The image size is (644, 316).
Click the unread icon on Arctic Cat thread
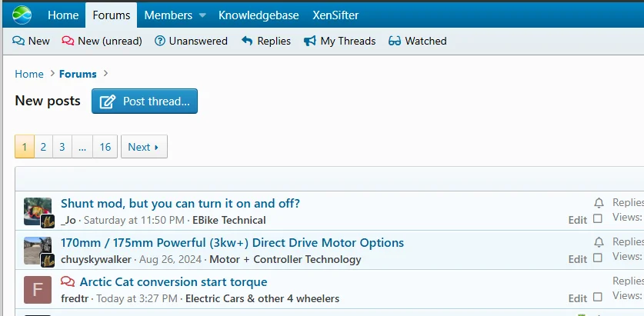[x=68, y=281]
